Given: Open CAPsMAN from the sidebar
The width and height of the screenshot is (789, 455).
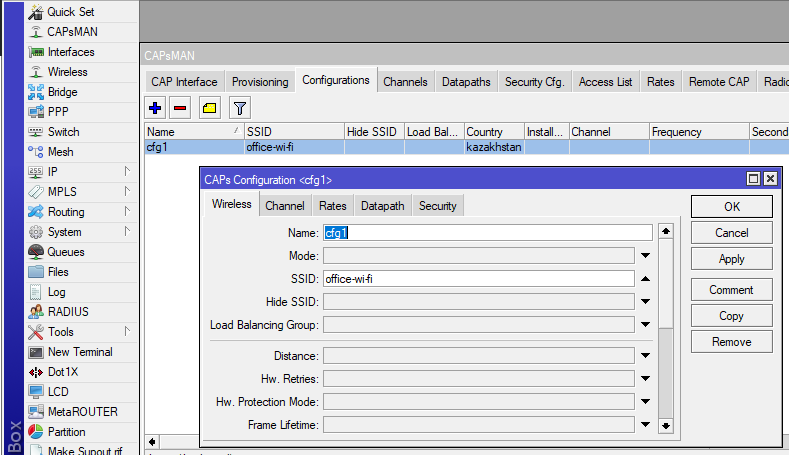Looking at the screenshot, I should click(x=72, y=32).
